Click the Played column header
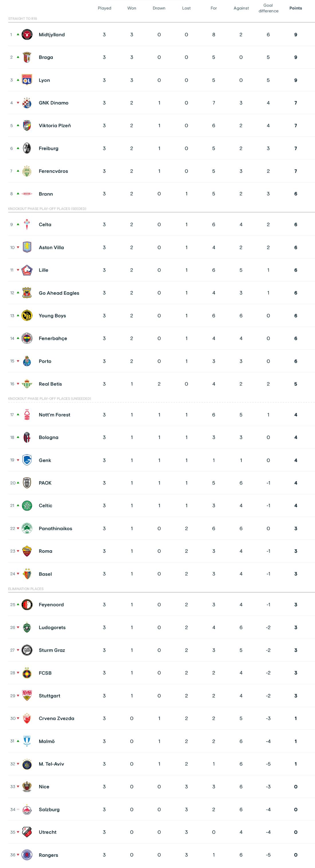315x868 pixels. point(105,8)
